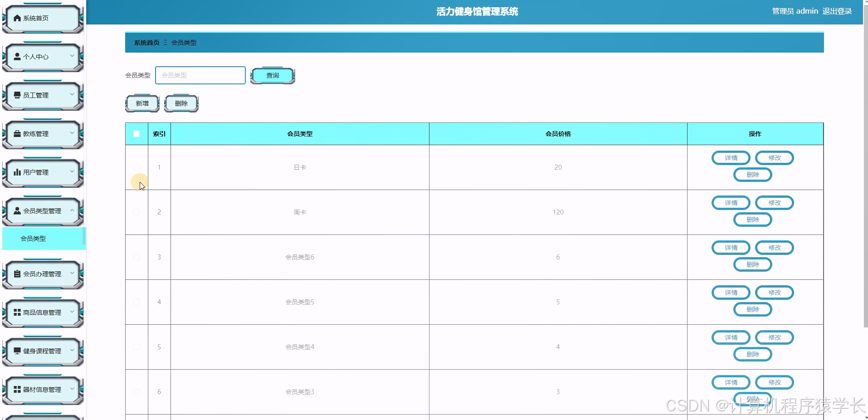This screenshot has height=420, width=868.
Task: Click the bar chart icon beside 用户管理
Action: coord(17,172)
